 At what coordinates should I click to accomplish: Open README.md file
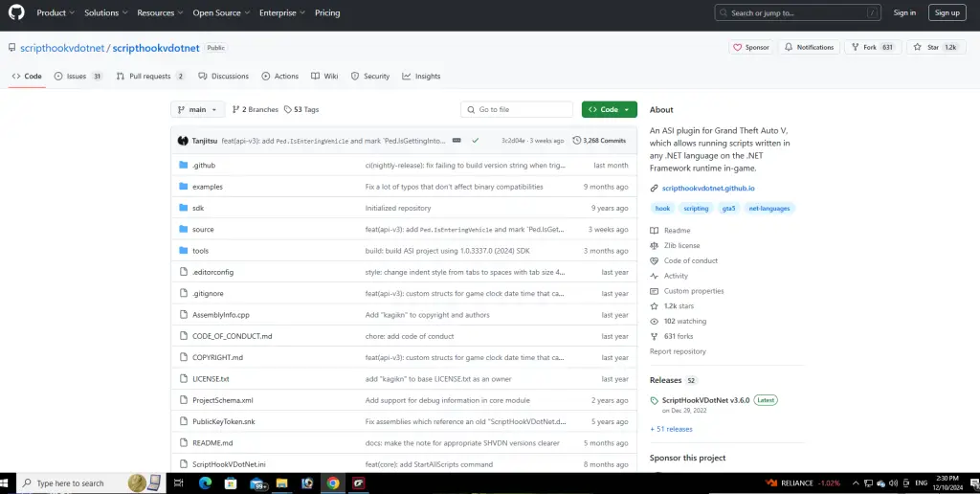coord(212,442)
